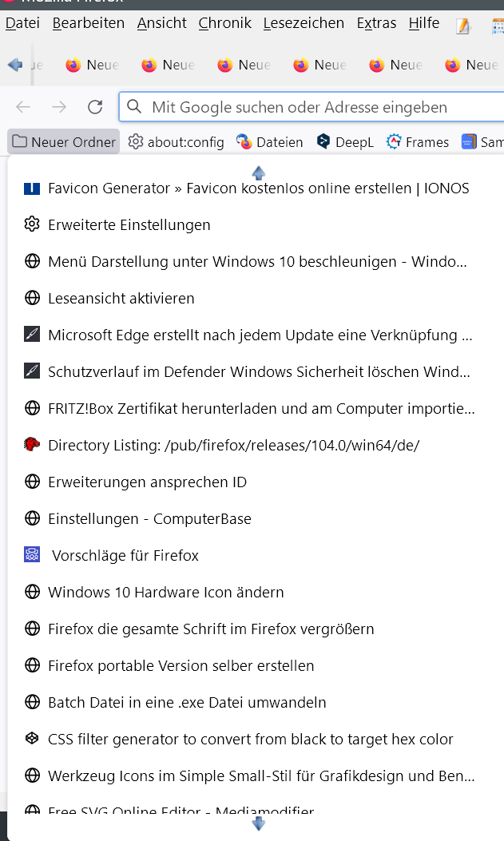Click the forward navigation arrow
The width and height of the screenshot is (504, 841).
click(x=59, y=107)
